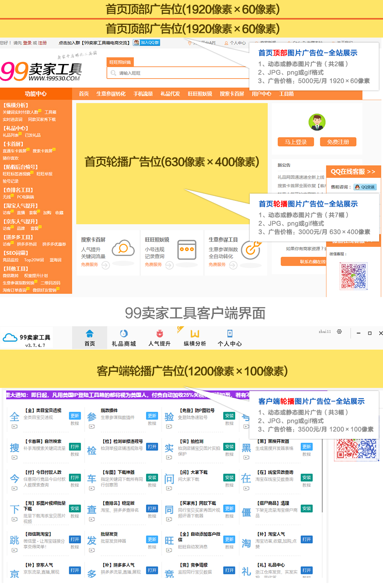
Task: Click the 问 icon for 大家下载
Action: (x=169, y=479)
